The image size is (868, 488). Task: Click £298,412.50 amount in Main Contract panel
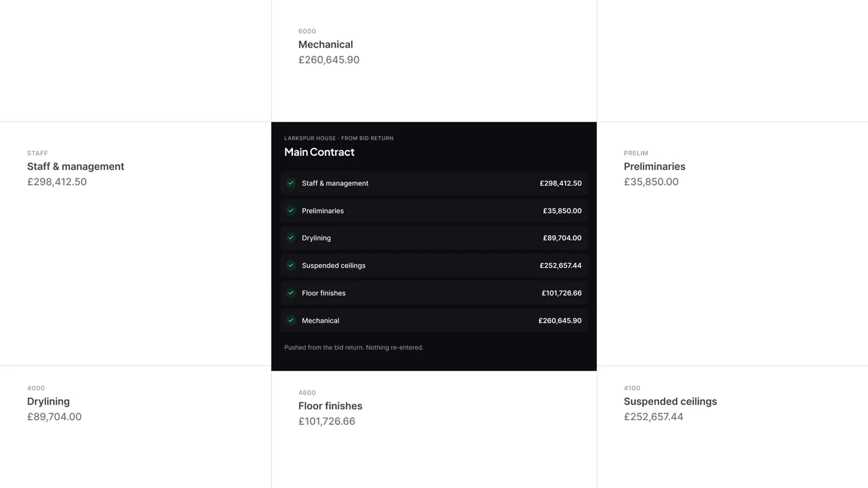point(561,183)
